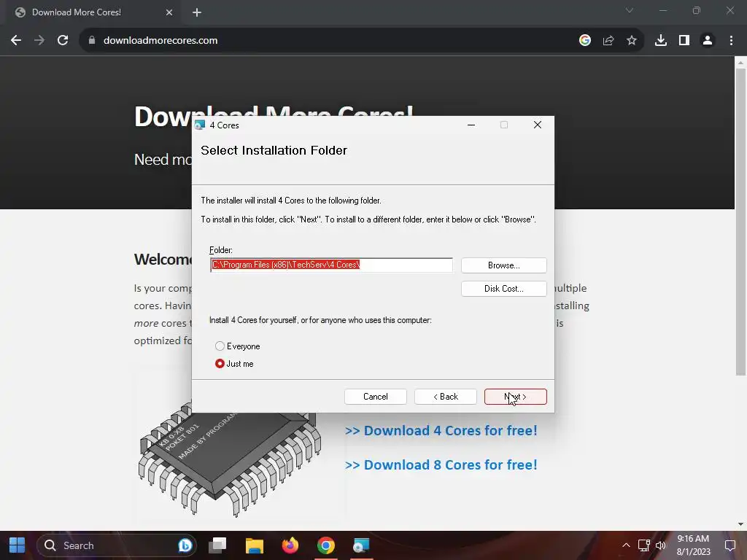Image resolution: width=747 pixels, height=560 pixels.
Task: Go back with the < Back button
Action: pos(446,397)
